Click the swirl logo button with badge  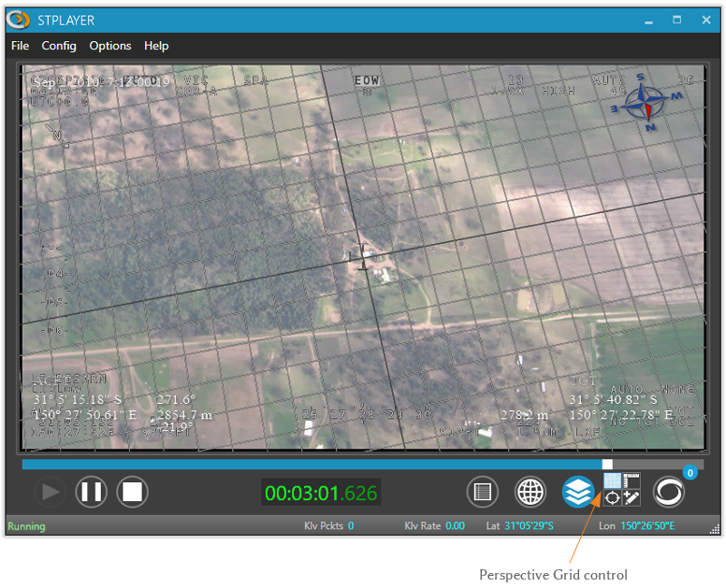click(668, 493)
